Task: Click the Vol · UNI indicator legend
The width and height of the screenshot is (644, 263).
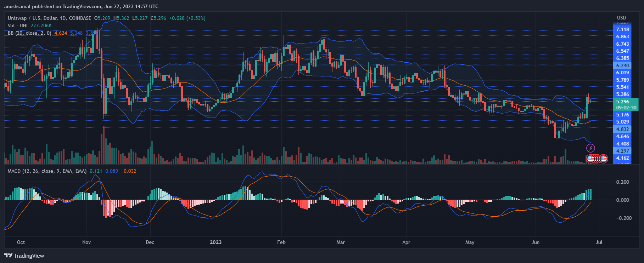Action: (18, 25)
